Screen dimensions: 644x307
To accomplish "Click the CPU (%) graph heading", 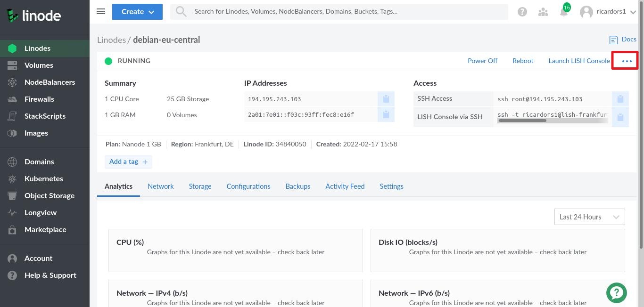I will (130, 242).
